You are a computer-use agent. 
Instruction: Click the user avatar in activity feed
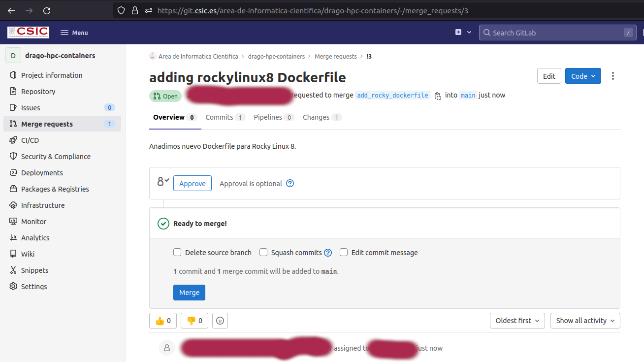point(167,348)
